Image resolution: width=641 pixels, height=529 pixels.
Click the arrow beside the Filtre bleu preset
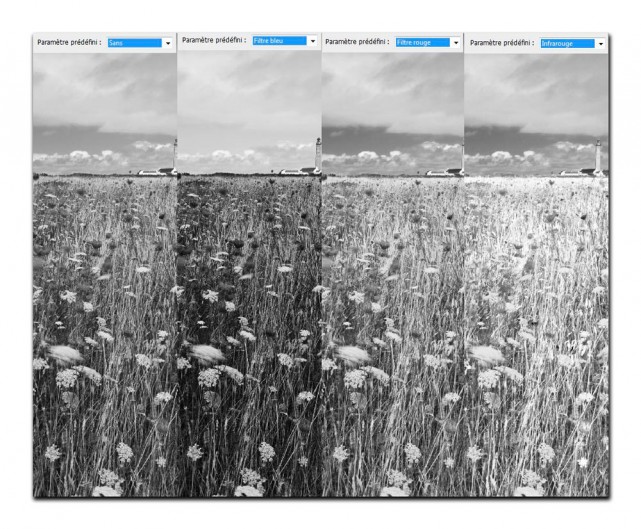coord(313,41)
